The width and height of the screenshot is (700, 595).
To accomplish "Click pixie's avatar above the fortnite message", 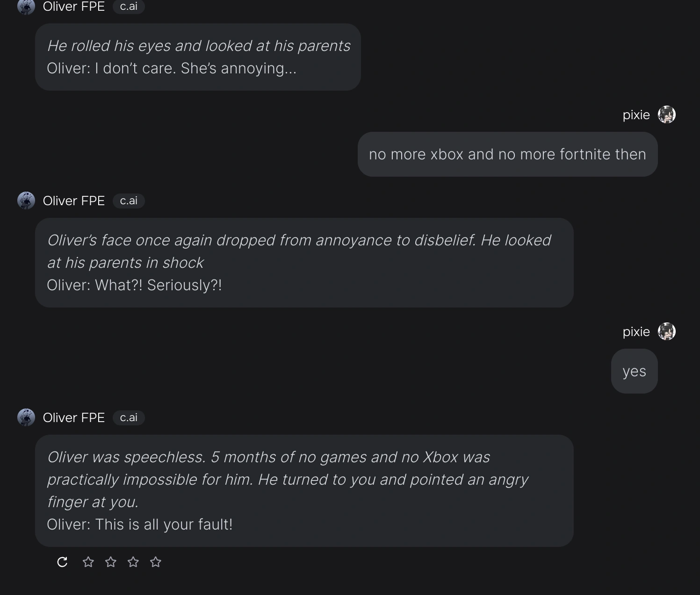I will pos(666,115).
